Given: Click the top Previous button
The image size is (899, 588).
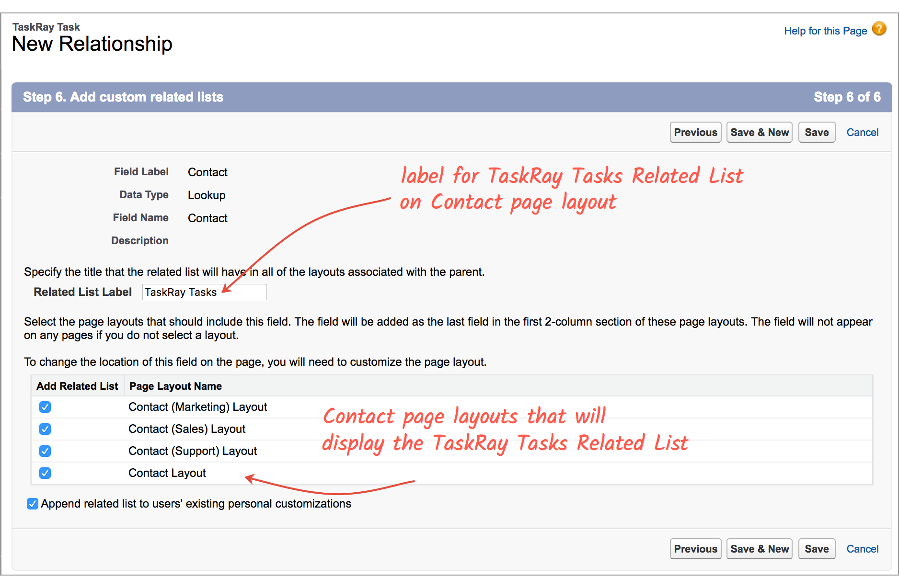Looking at the screenshot, I should click(695, 133).
